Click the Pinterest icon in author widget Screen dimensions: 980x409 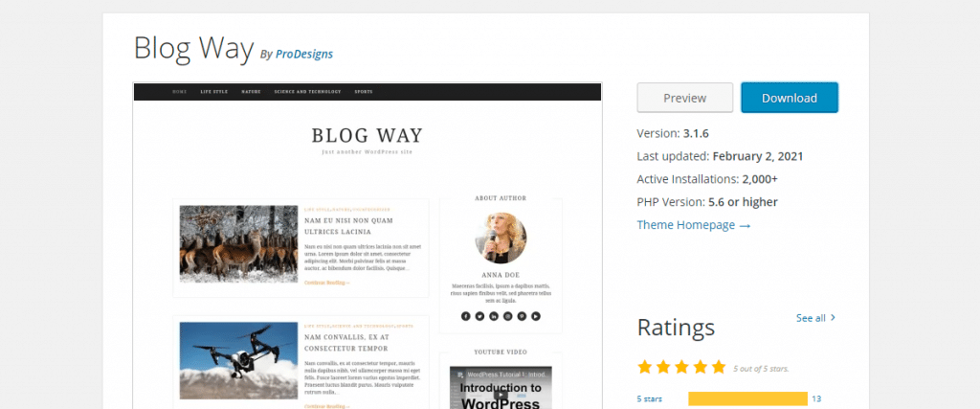(522, 316)
